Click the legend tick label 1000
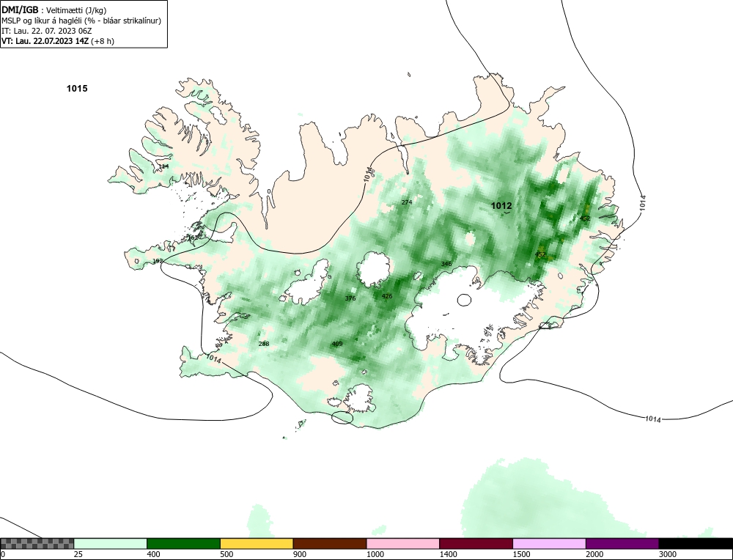The height and width of the screenshot is (560, 733). click(375, 554)
